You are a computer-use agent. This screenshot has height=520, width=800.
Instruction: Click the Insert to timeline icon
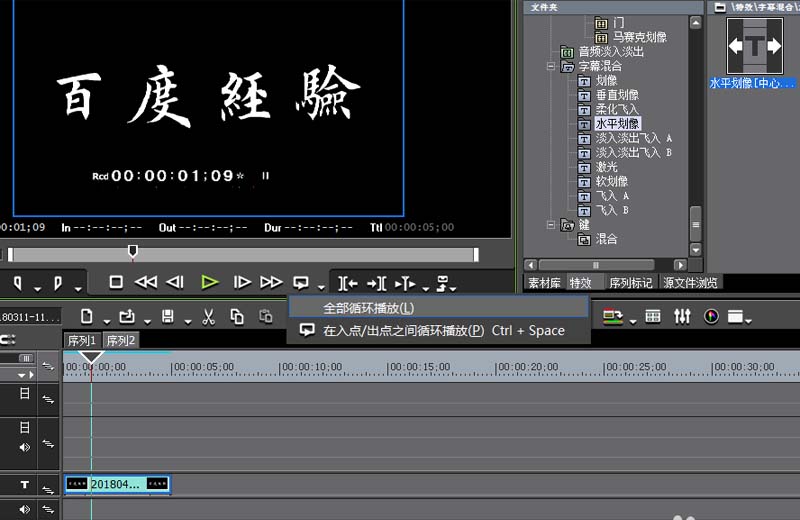(x=347, y=283)
